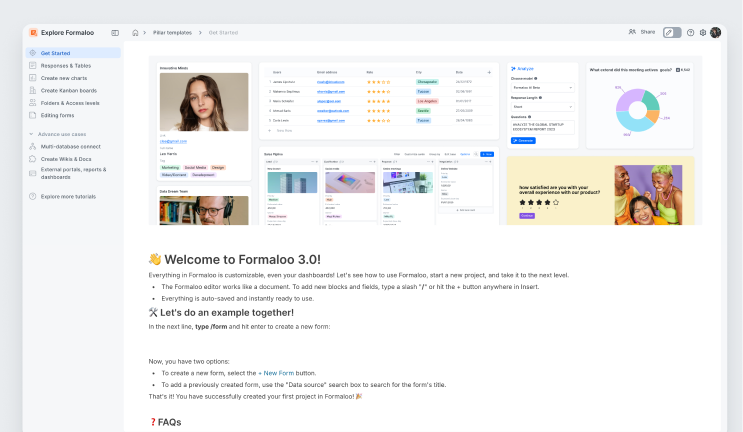This screenshot has width=743, height=432.
Task: Open settings gear icon
Action: pos(703,33)
